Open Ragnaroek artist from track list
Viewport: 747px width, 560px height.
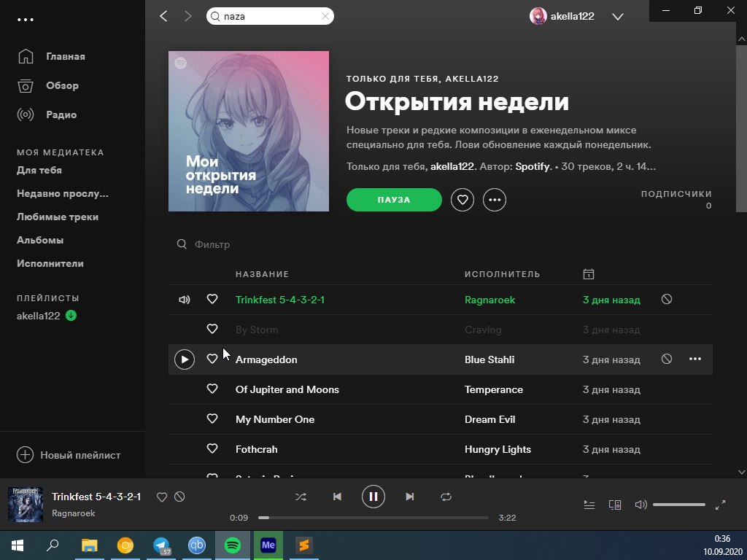pyautogui.click(x=489, y=300)
